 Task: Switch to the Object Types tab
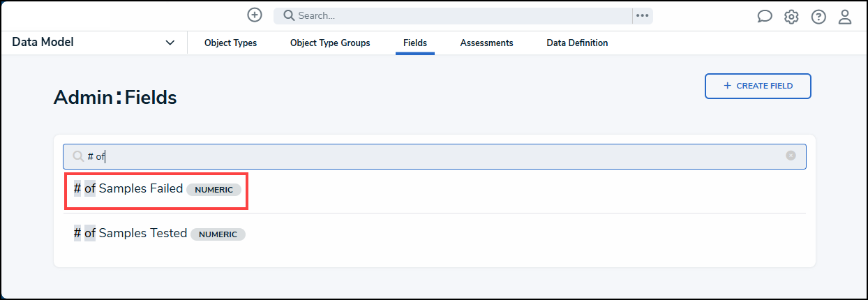click(x=230, y=43)
